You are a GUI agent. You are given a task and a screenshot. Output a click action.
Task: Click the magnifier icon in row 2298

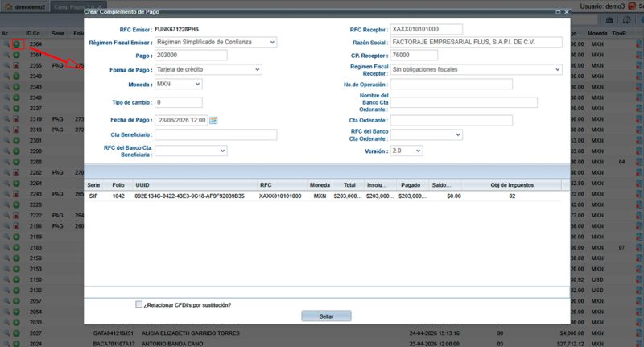[x=7, y=151]
